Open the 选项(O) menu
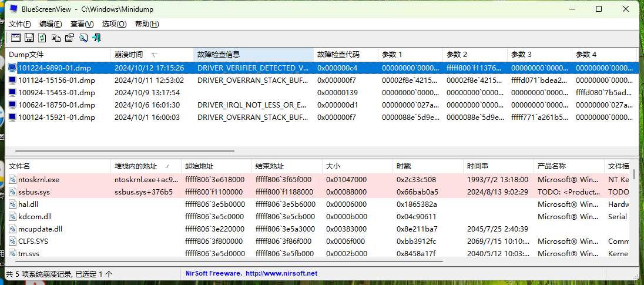The width and height of the screenshot is (644, 285). point(114,24)
